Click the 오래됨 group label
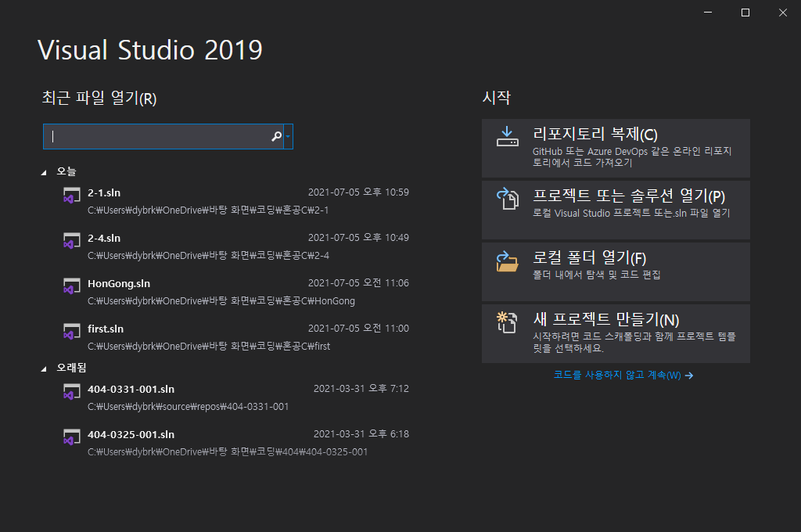 point(71,368)
